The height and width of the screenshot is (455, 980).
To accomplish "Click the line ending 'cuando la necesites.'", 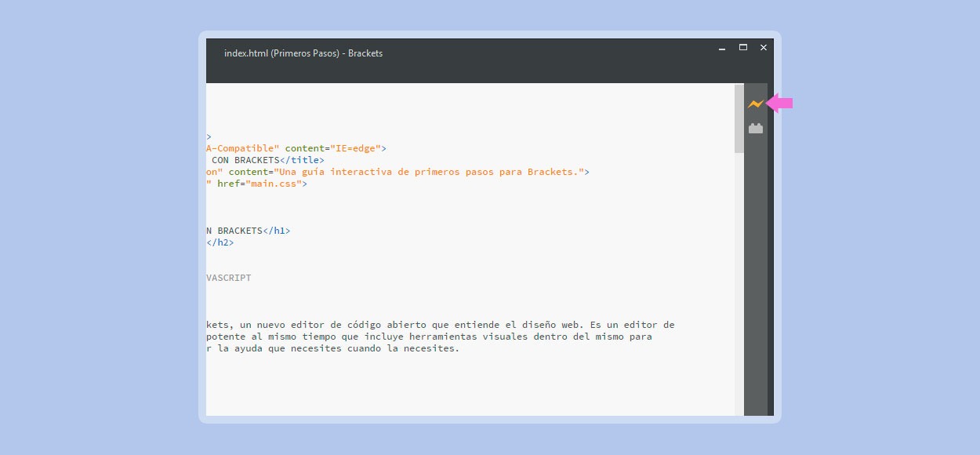I will [x=332, y=348].
